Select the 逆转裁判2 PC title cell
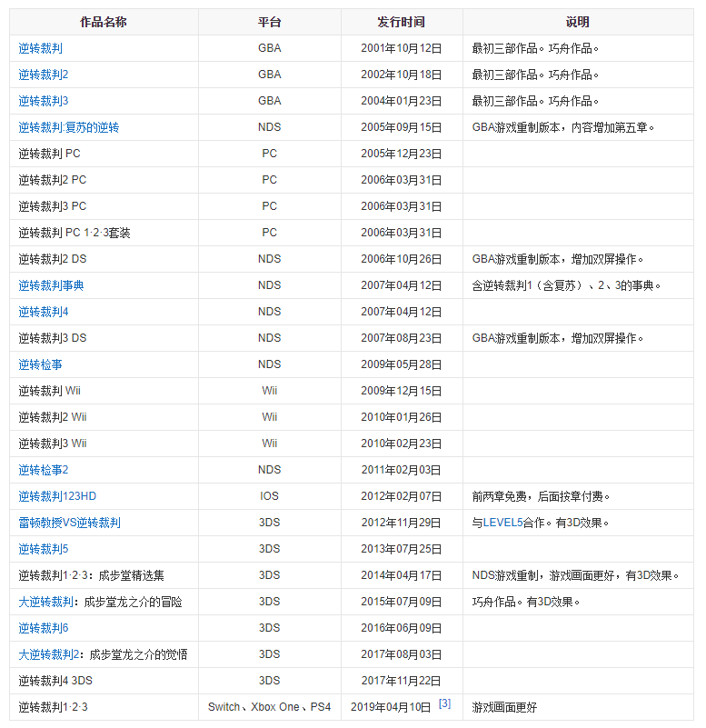The width and height of the screenshot is (706, 728). 104,180
